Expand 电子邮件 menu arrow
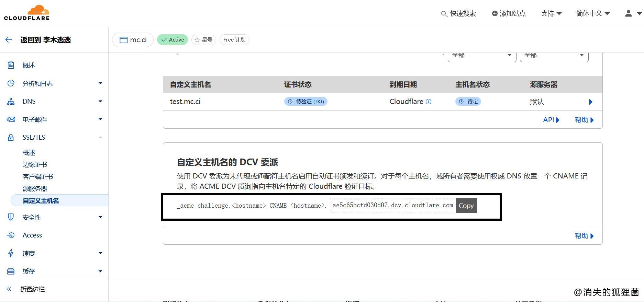The width and height of the screenshot is (644, 302). click(x=100, y=119)
